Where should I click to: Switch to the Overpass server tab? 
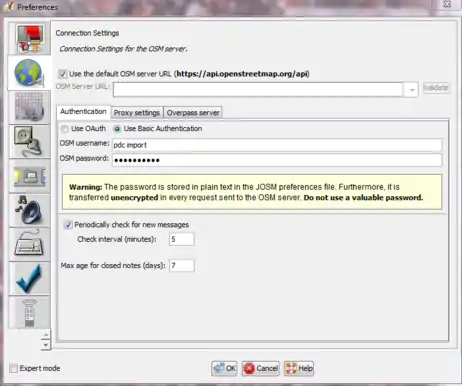(x=193, y=113)
